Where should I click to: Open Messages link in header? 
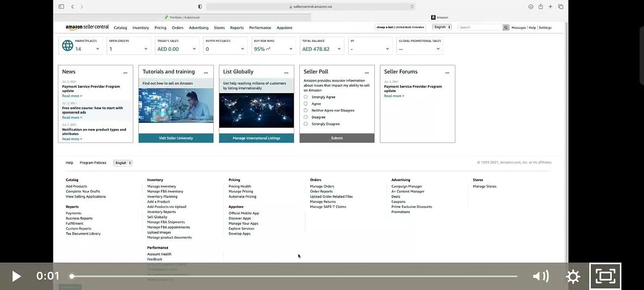[519, 28]
